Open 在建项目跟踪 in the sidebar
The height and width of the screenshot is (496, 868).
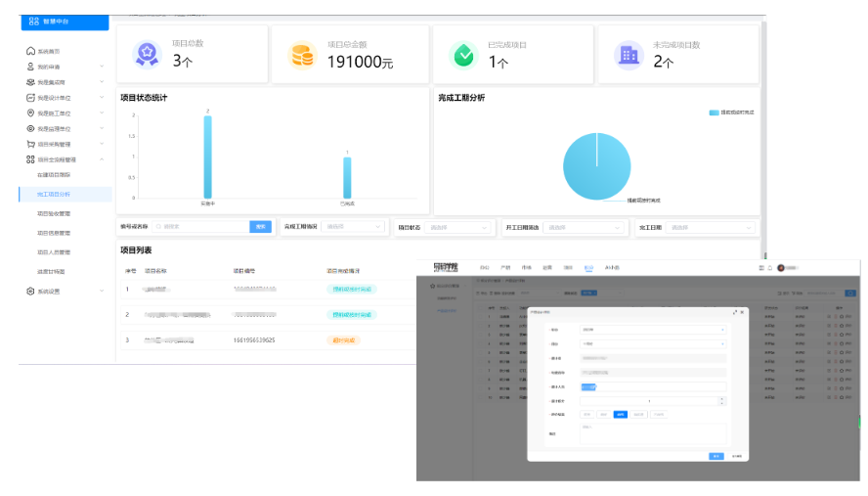(x=54, y=175)
